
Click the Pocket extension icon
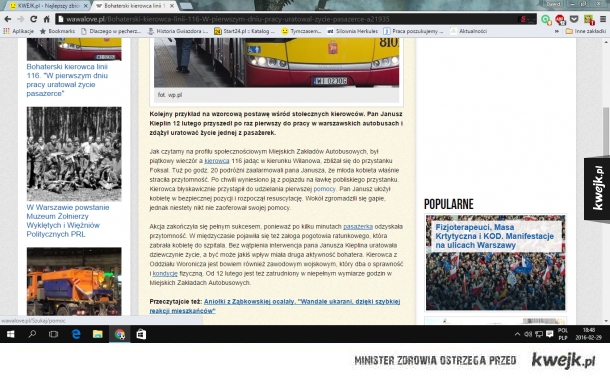point(574,19)
